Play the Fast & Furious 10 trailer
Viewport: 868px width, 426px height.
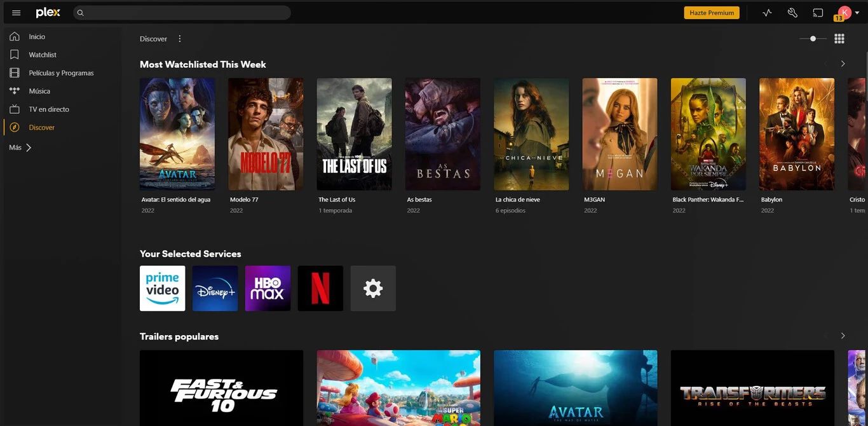coord(222,388)
